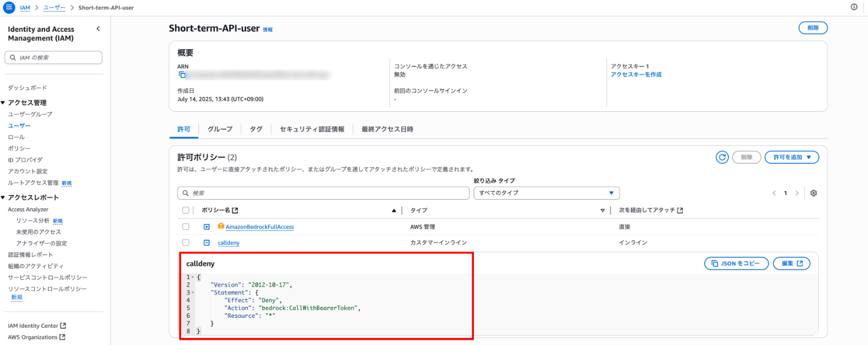Sort by タイプ column arrow
The height and width of the screenshot is (345, 868).
tap(602, 210)
